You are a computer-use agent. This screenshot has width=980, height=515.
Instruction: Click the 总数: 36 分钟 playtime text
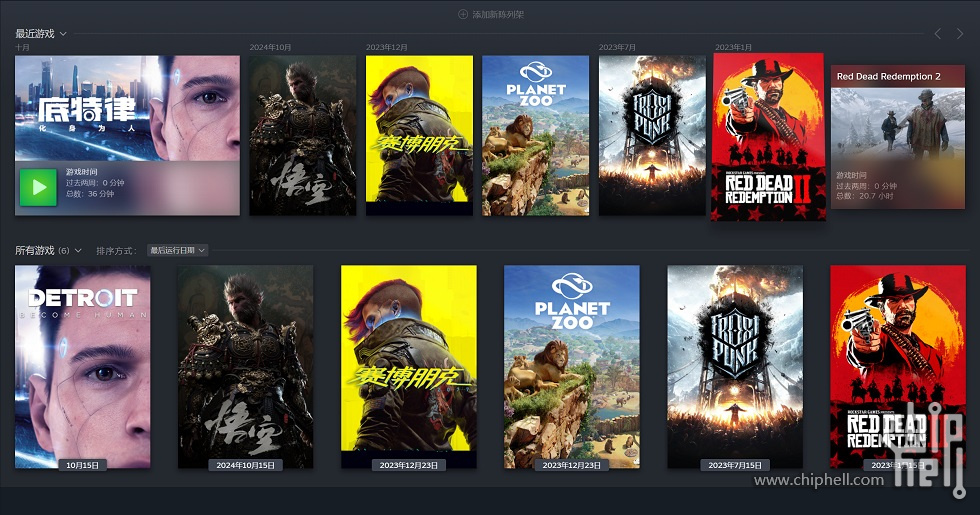click(90, 194)
